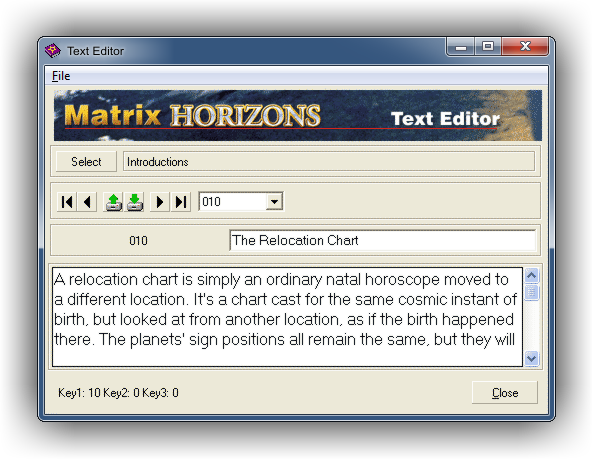Screen dimensions: 592x459
Task: Click the Introductions section field
Action: [328, 162]
